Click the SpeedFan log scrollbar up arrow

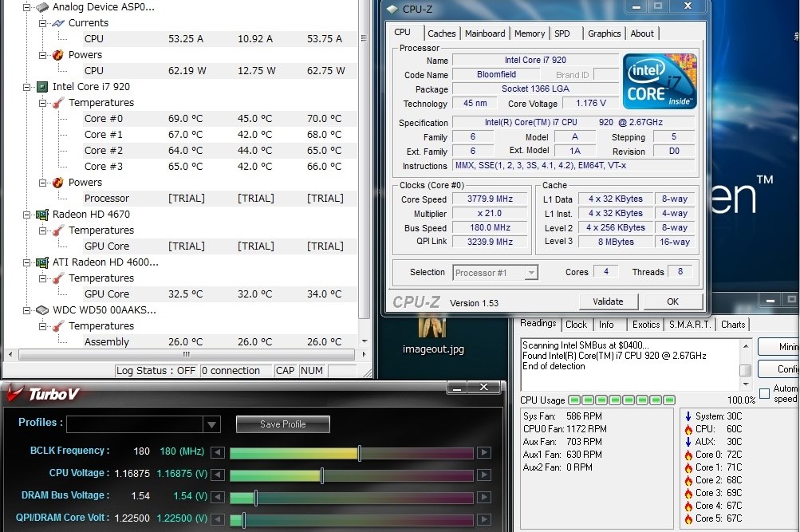[x=746, y=346]
